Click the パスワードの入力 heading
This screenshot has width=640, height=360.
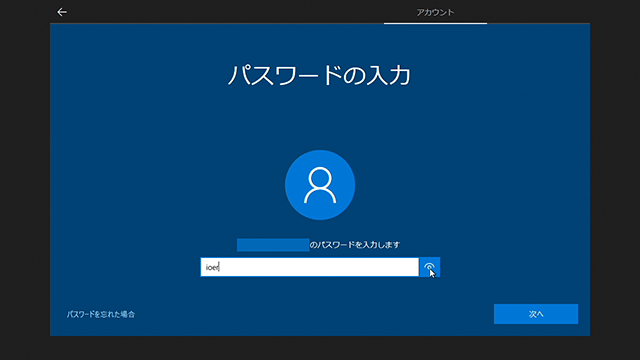pyautogui.click(x=319, y=75)
